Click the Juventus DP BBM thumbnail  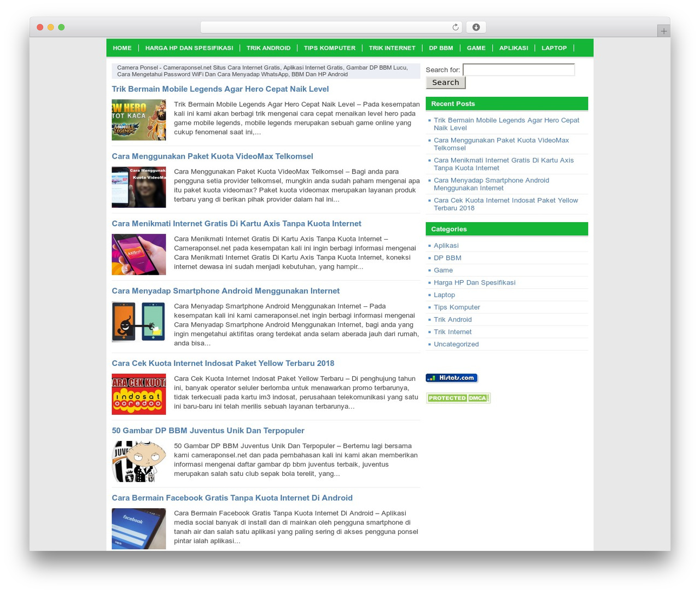point(139,461)
